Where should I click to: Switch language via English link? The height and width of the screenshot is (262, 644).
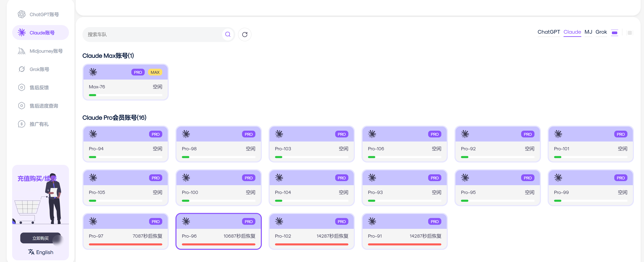[45, 252]
